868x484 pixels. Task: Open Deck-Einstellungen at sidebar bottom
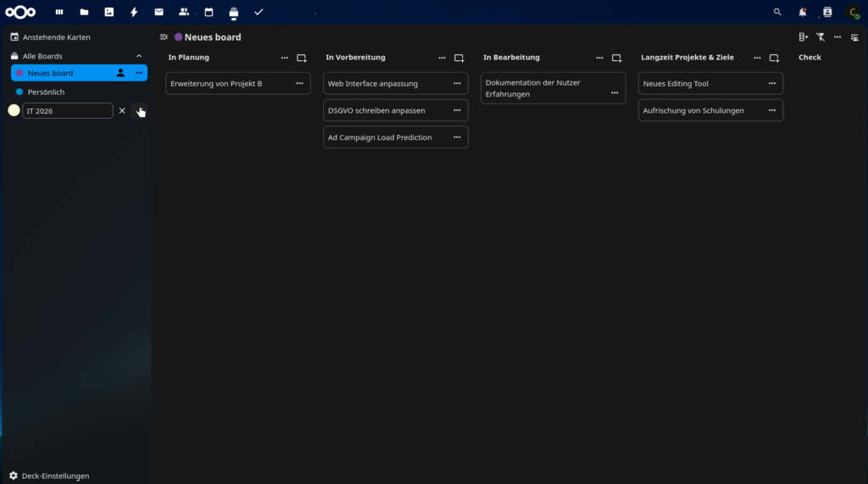click(54, 476)
